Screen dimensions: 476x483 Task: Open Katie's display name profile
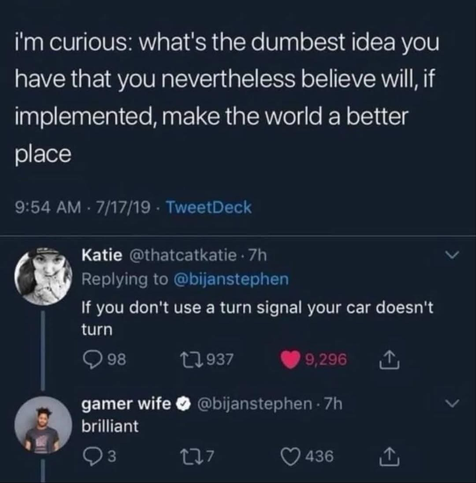coord(102,255)
